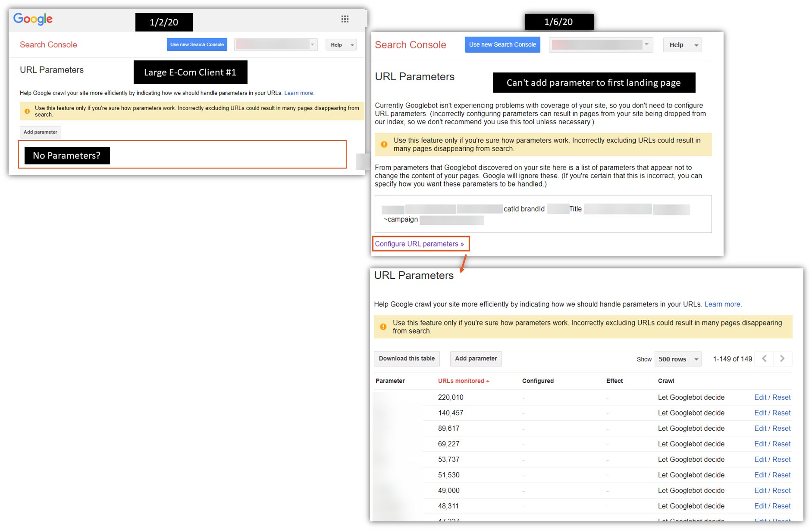
Task: Open the Learn more link on the 1/2/20 panel
Action: point(299,93)
